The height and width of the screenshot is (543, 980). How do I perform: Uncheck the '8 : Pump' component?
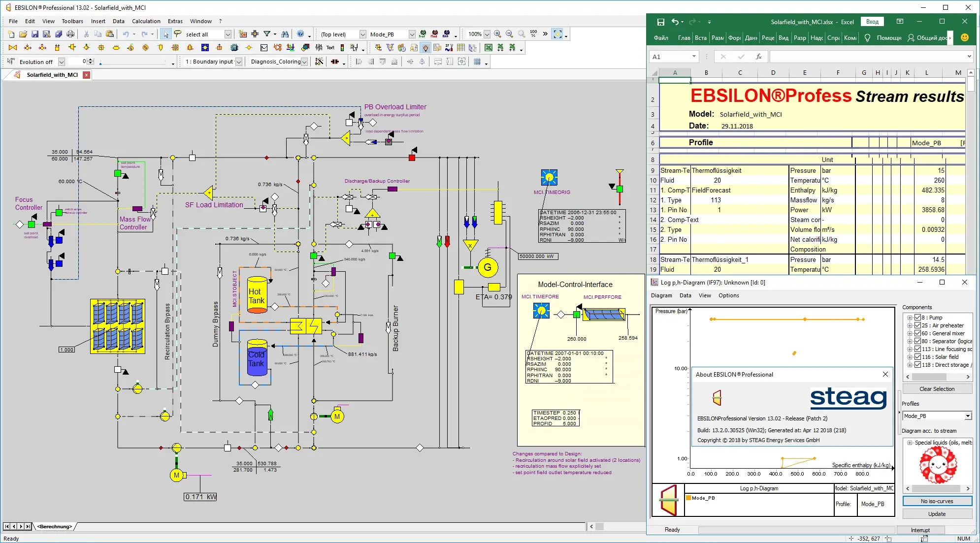(x=917, y=318)
